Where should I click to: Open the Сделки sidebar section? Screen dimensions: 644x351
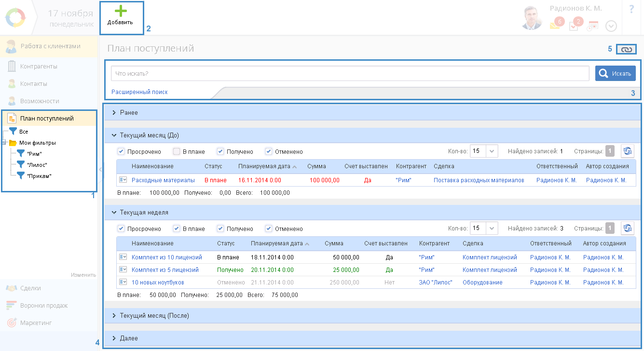click(x=30, y=288)
